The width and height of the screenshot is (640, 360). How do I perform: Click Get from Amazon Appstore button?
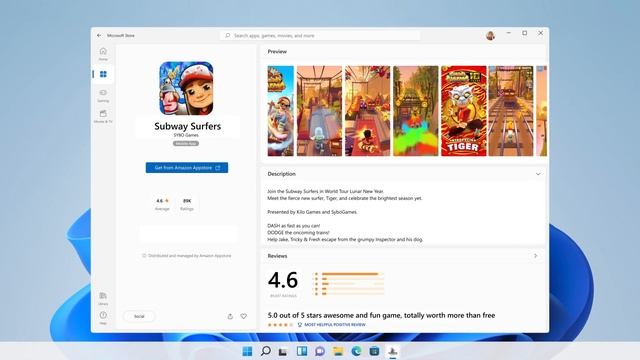pyautogui.click(x=187, y=168)
